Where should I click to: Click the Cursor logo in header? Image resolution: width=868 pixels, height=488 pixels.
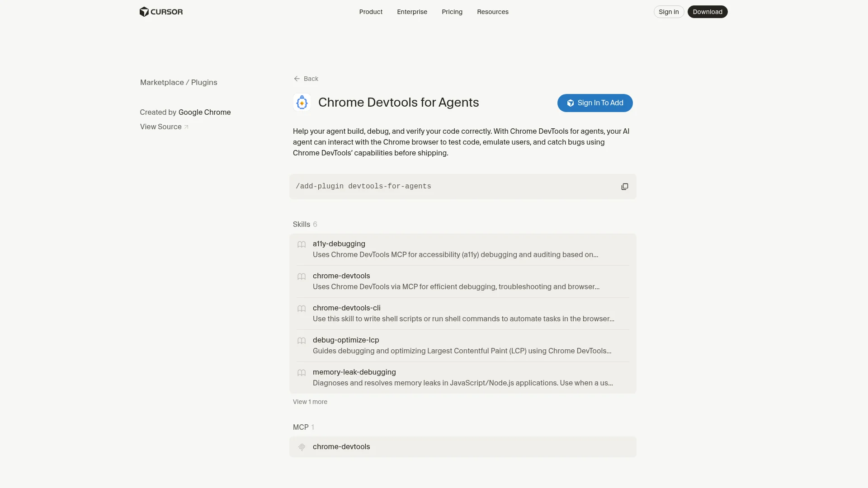pos(161,12)
